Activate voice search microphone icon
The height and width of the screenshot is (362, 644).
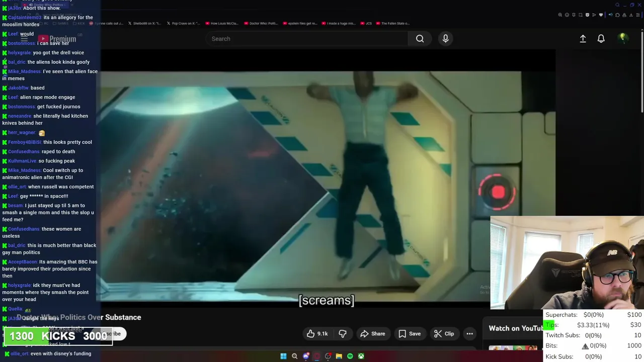point(445,39)
